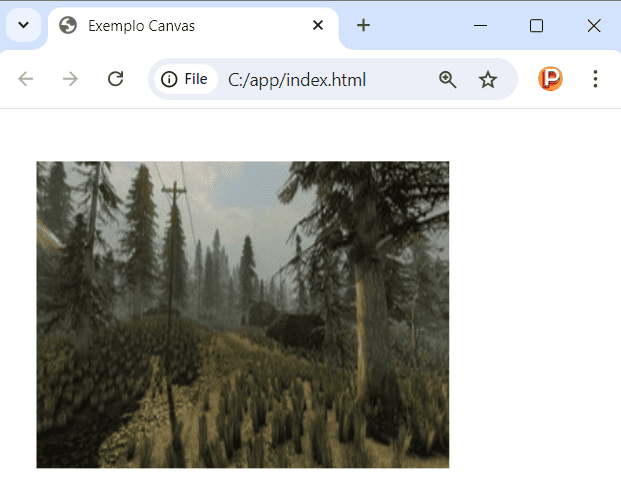Close the Exemplo Canvas tab
Viewport: 621px width, 489px height.
point(318,25)
